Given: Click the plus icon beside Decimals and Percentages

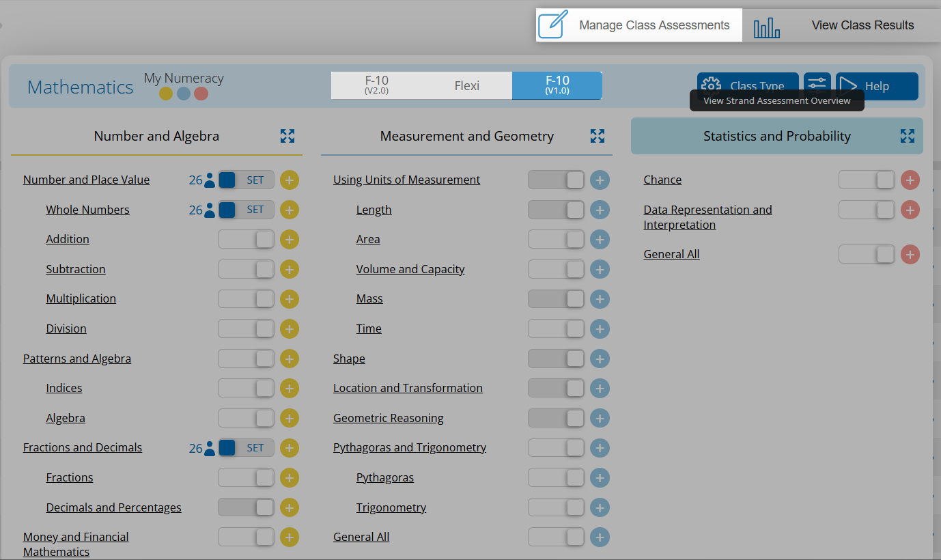Looking at the screenshot, I should point(290,507).
